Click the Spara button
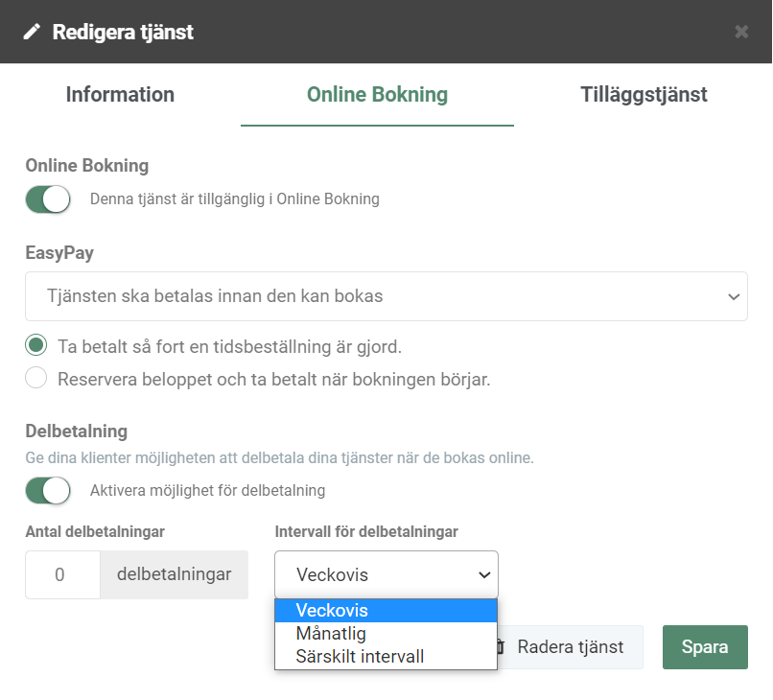Screen dimensions: 773x700 click(705, 646)
